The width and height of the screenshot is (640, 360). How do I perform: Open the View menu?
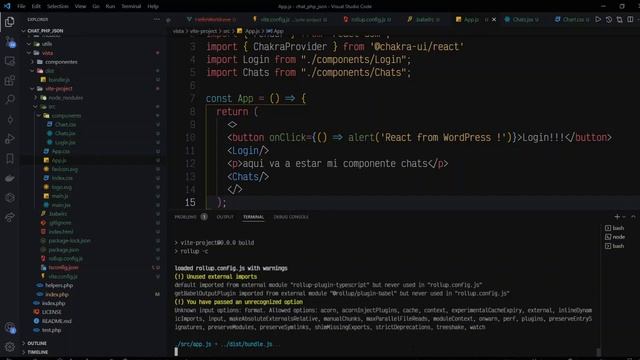pos(80,6)
